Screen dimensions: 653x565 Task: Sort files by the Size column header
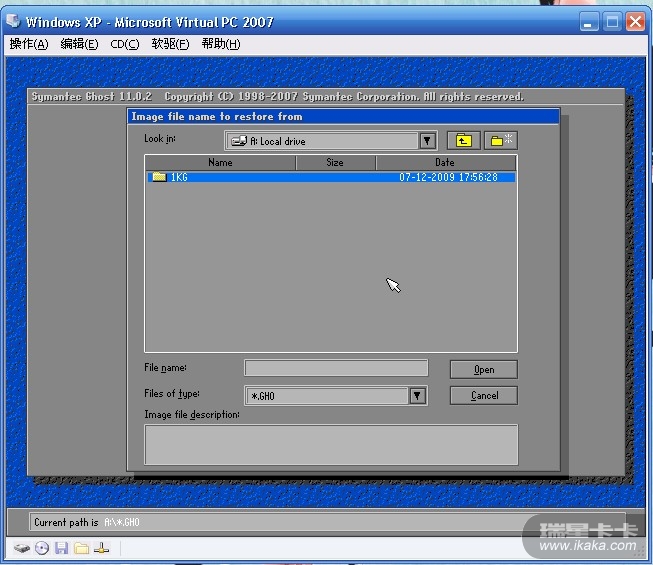pyautogui.click(x=335, y=162)
